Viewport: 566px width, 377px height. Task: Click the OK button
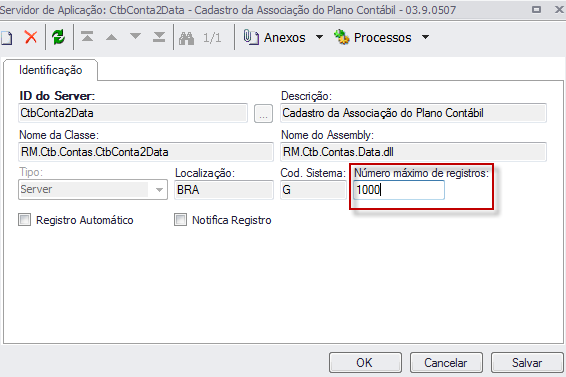[x=365, y=363]
